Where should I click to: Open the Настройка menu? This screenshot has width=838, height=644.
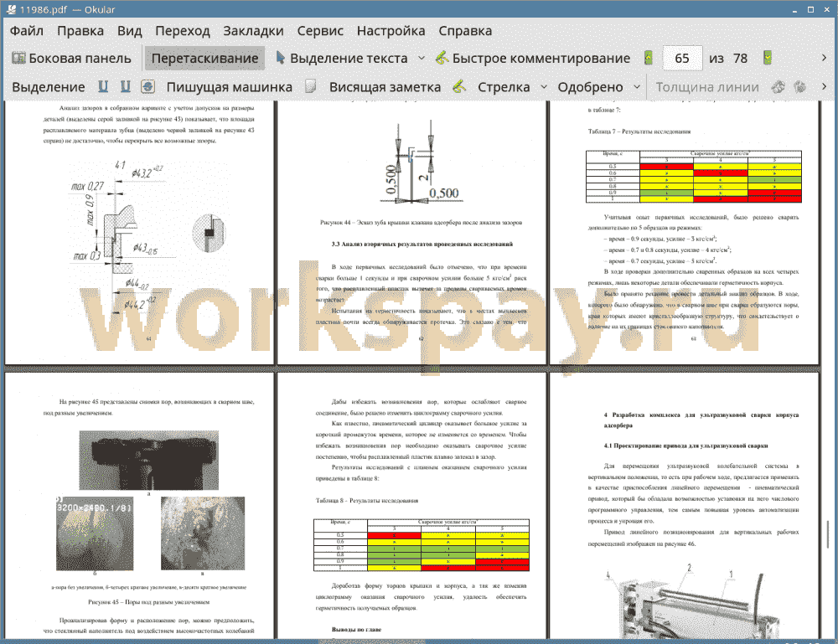(x=391, y=31)
